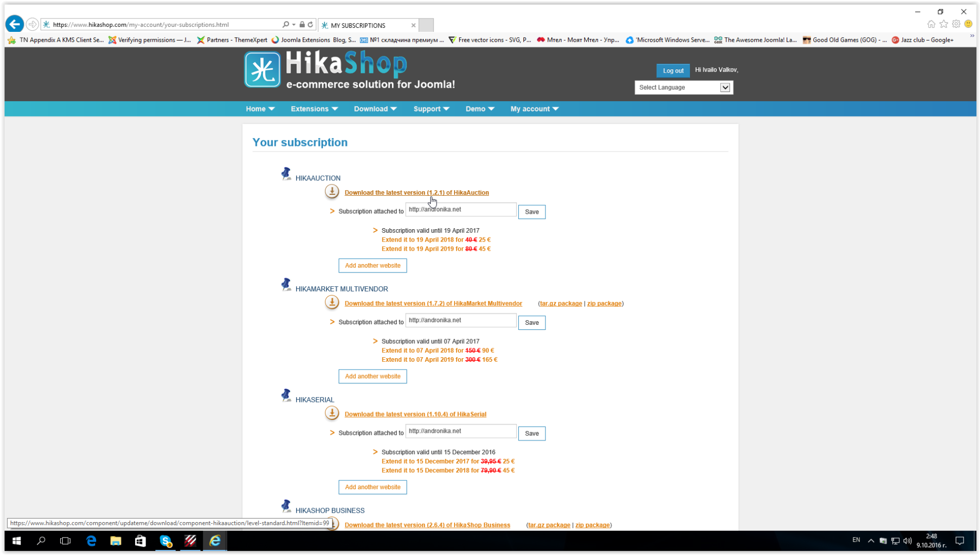Close the MY SUBSCRIPTIONS tab
The width and height of the screenshot is (980, 555).
(x=413, y=25)
